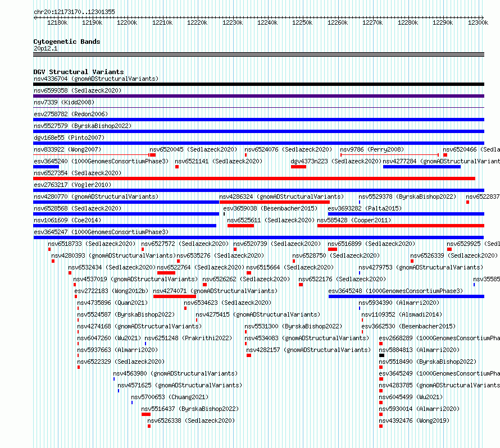This screenshot has width=500, height=448.
Task: Select nsv6524076 (Sedlazeck2020) label
Action: (288, 149)
